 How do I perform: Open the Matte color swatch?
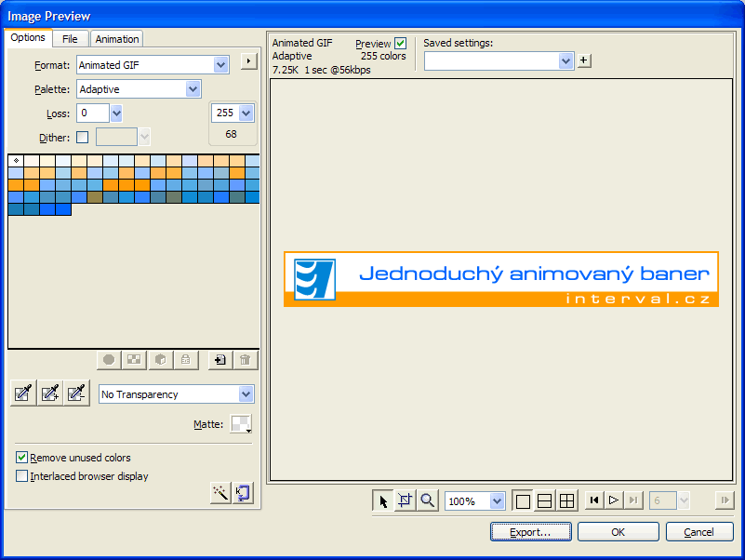click(241, 423)
